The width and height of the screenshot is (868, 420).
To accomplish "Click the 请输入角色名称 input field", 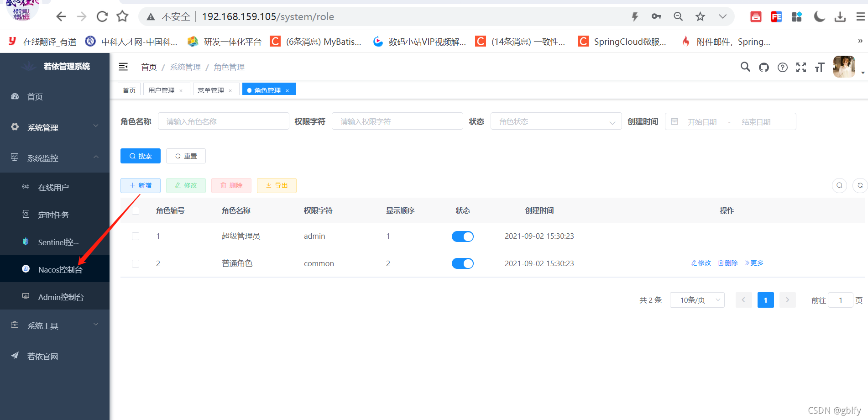I will click(x=223, y=121).
